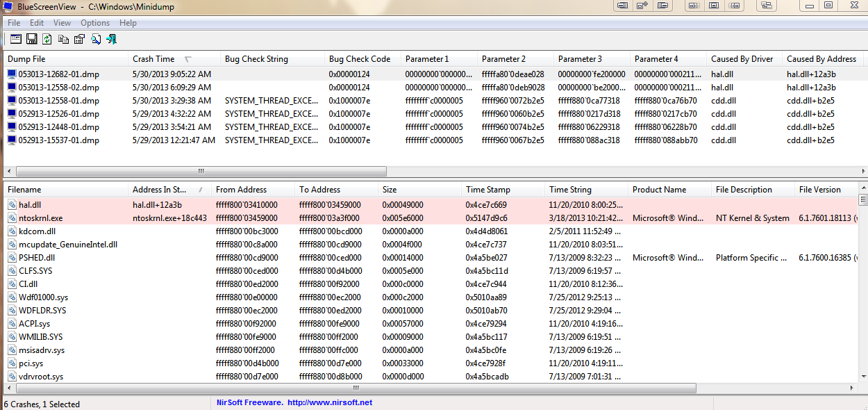Sort by Dump File column header
Image resolution: width=868 pixels, height=410 pixels.
click(67, 59)
